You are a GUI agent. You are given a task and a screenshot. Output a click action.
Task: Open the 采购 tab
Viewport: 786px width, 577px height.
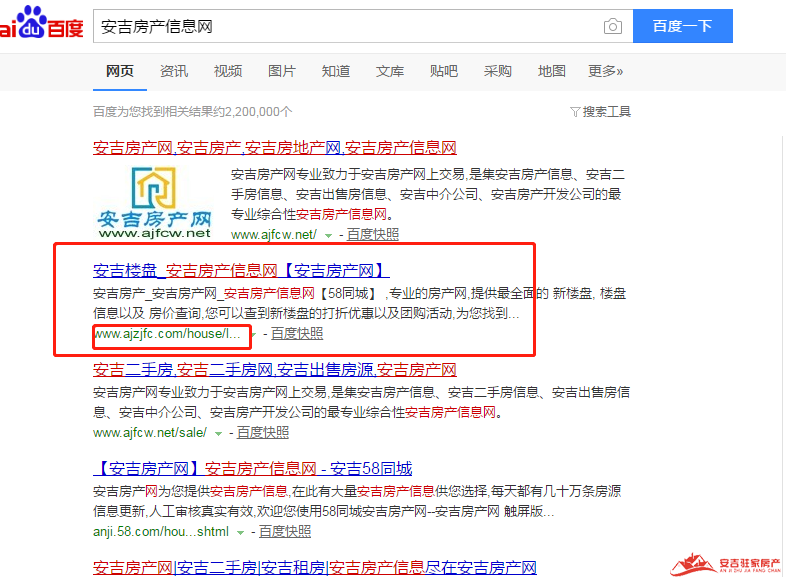coord(498,71)
